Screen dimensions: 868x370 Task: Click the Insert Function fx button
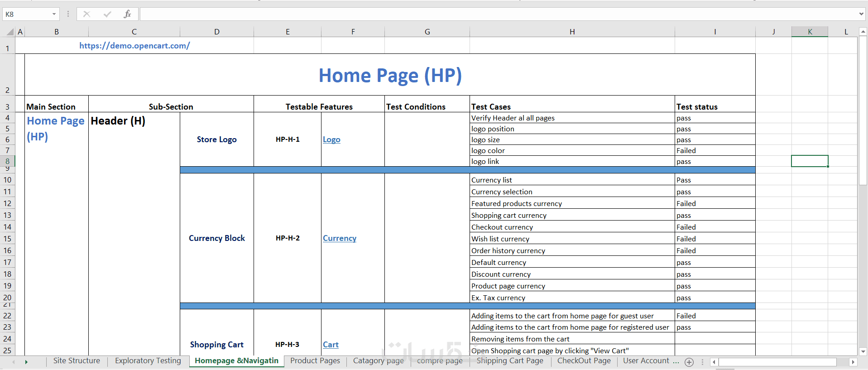[x=127, y=14]
